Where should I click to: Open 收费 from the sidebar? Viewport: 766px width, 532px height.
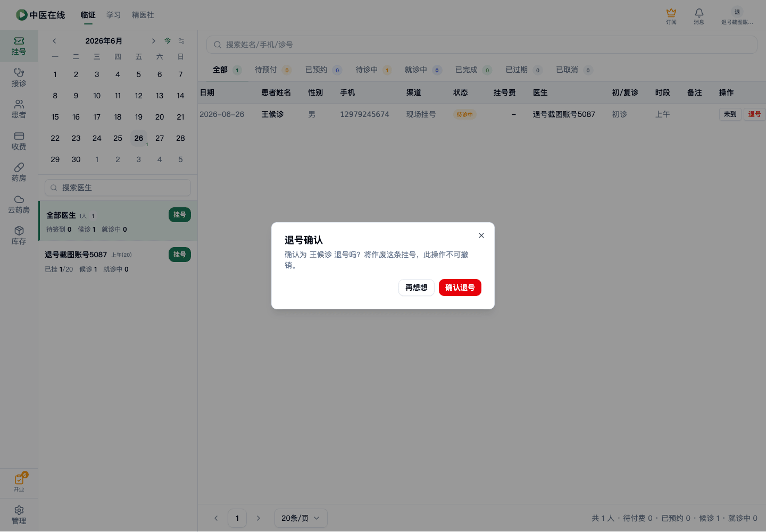pos(19,141)
